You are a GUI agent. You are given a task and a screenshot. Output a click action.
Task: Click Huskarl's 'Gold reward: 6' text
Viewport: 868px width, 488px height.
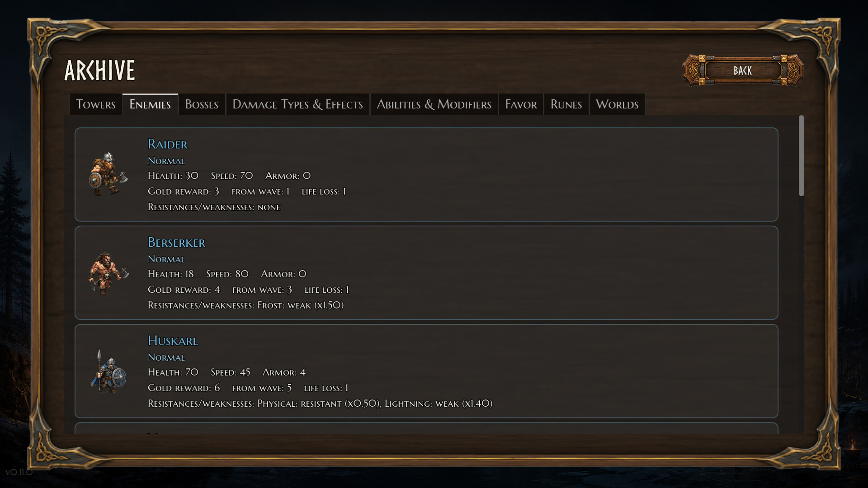tap(184, 388)
